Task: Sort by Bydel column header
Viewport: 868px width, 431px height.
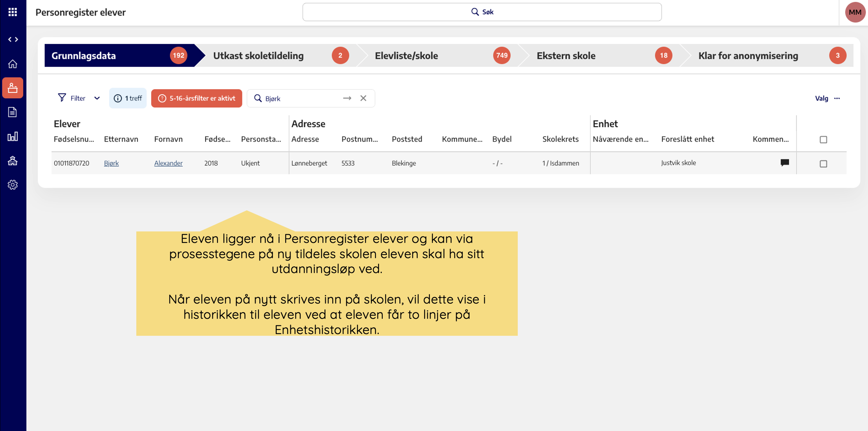Action: click(x=502, y=139)
